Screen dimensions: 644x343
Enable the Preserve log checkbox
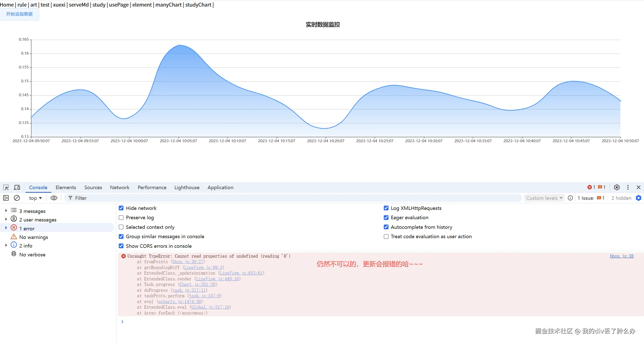121,217
